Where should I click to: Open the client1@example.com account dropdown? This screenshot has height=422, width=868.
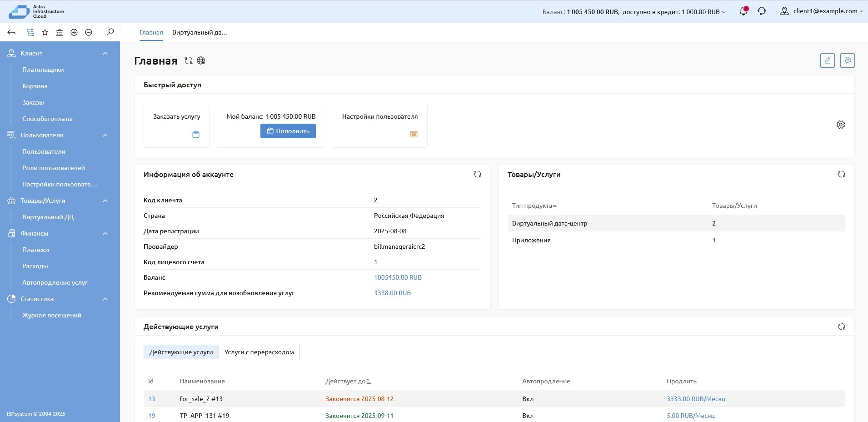[828, 11]
